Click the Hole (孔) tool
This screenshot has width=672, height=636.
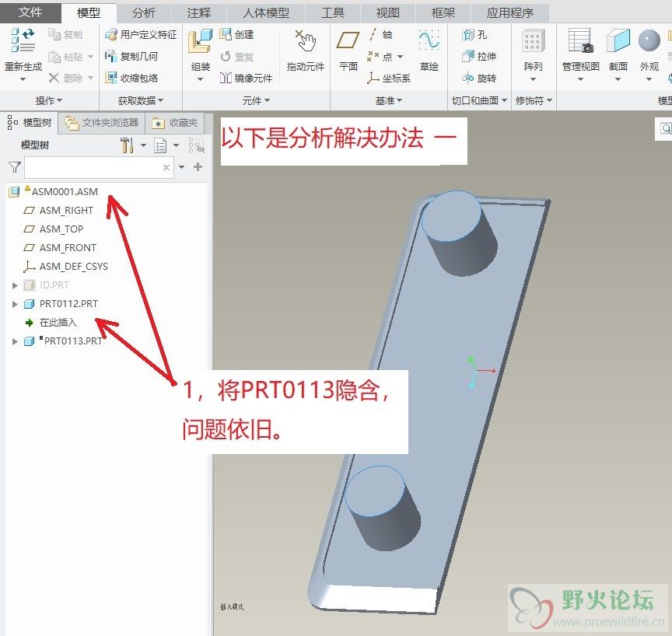(x=474, y=34)
